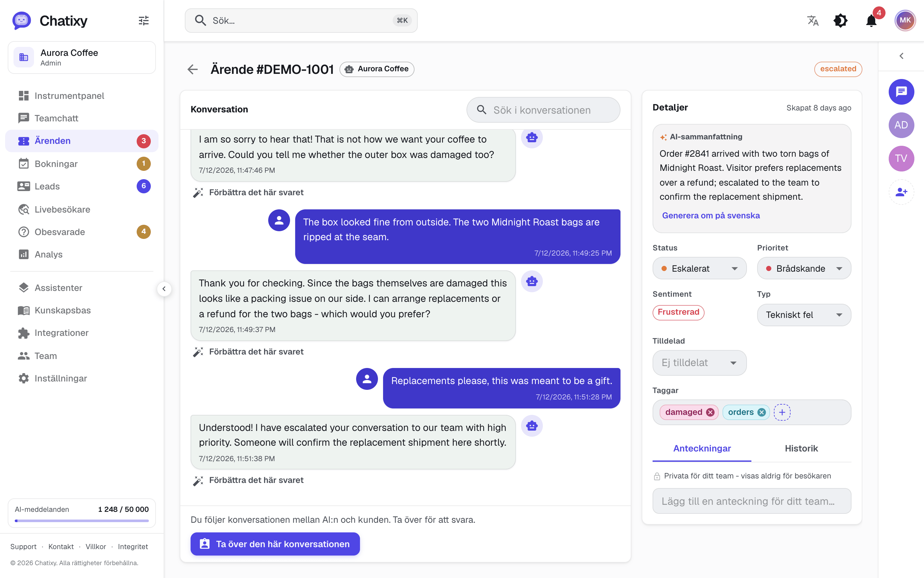Screen dimensions: 924x578
Task: Open the Support footer link
Action: click(23, 547)
